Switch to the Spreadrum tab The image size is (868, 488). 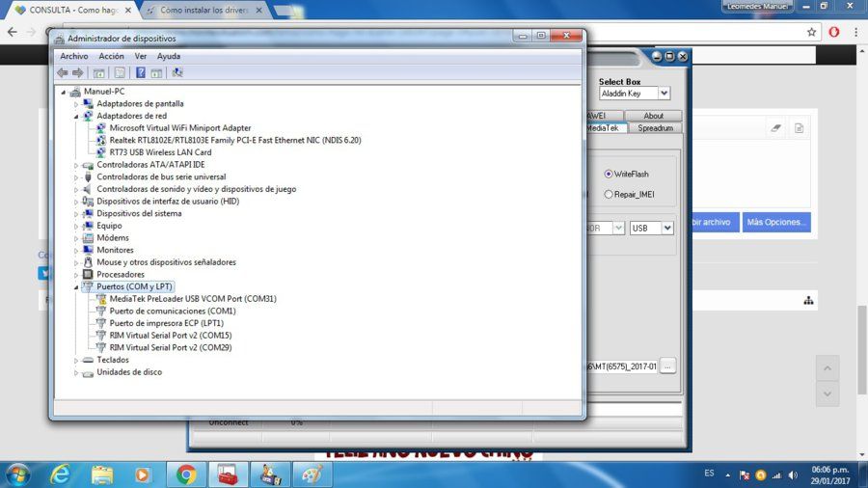click(x=655, y=128)
